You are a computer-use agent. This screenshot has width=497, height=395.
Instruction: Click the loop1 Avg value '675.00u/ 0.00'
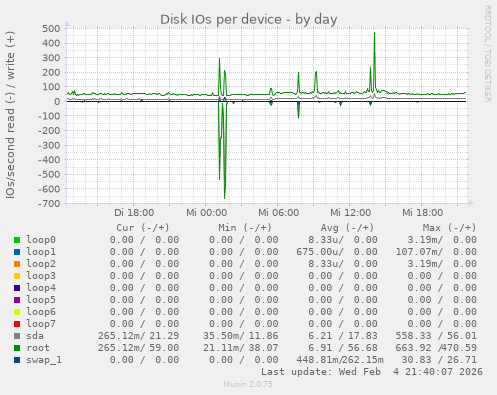[x=337, y=252]
